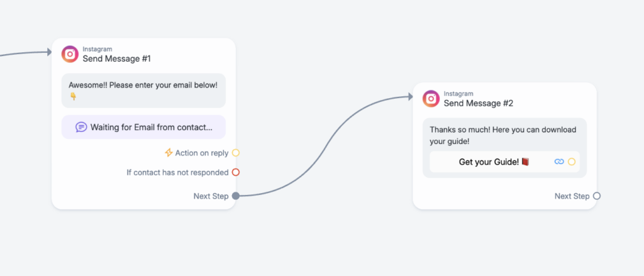
Task: Select the Send Message #1 title
Action: pyautogui.click(x=116, y=58)
